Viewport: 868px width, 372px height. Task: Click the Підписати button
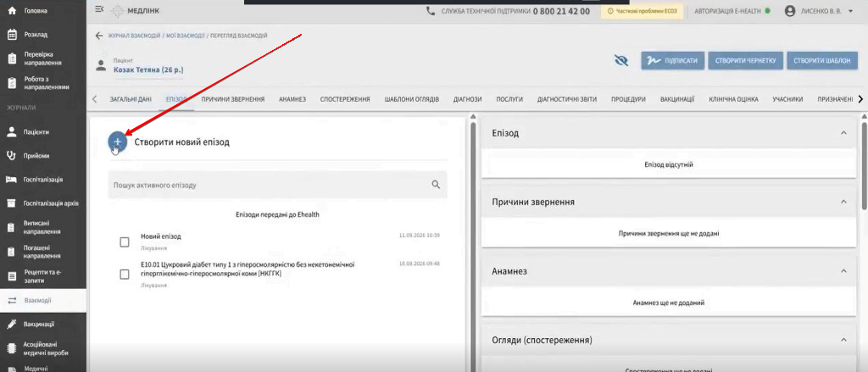(673, 61)
